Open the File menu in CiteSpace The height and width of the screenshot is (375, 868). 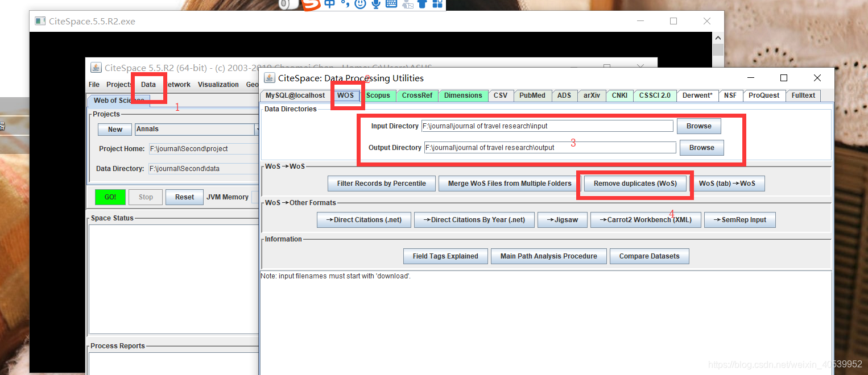pyautogui.click(x=94, y=85)
